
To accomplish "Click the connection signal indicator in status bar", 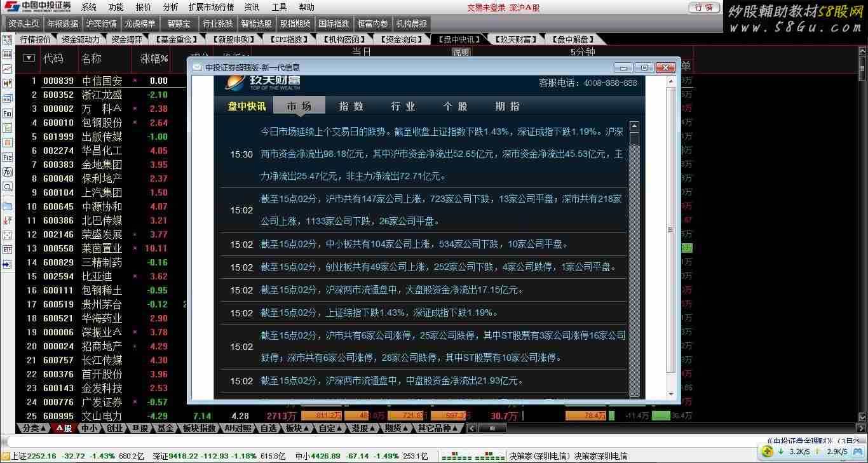I will pos(473,456).
